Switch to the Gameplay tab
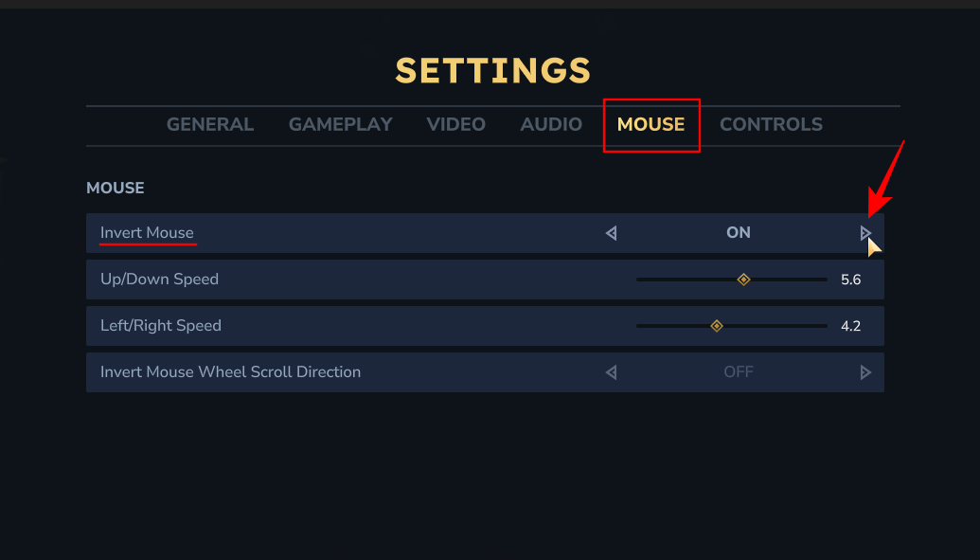 click(340, 125)
